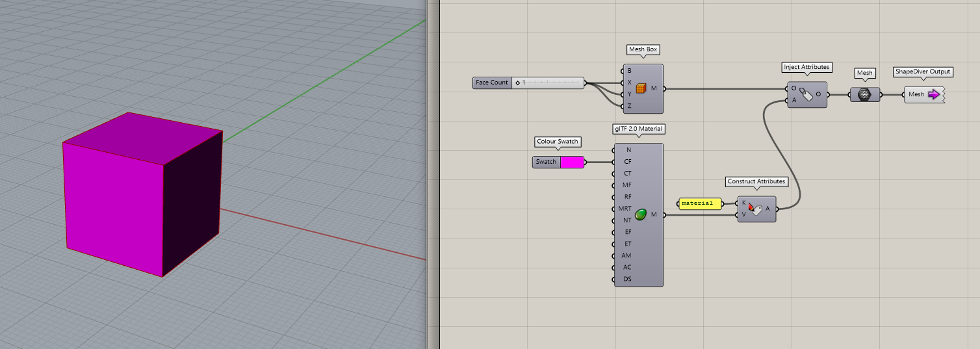Click the CF input on glTF Material
The width and height of the screenshot is (980, 349).
(x=627, y=162)
